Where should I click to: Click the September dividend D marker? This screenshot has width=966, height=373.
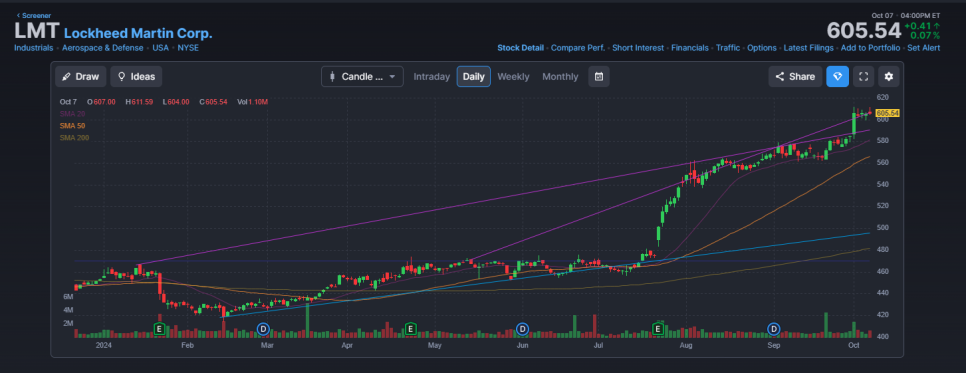(773, 329)
